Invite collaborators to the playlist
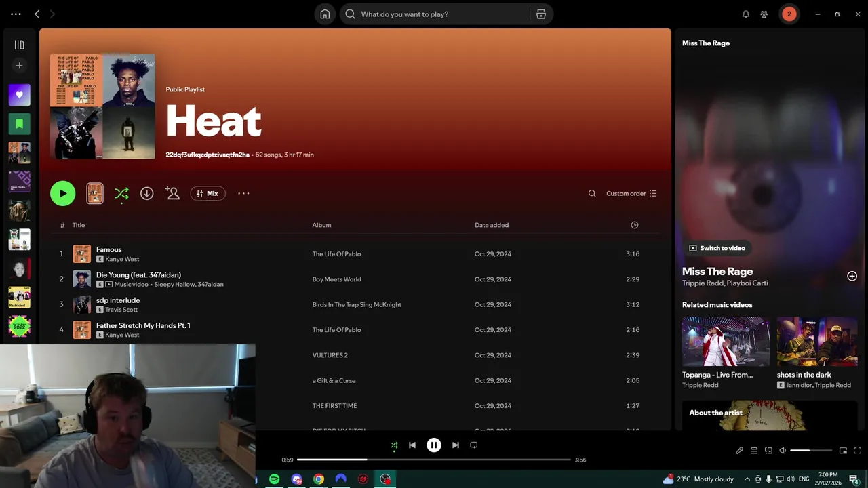The height and width of the screenshot is (488, 868). pos(172,193)
